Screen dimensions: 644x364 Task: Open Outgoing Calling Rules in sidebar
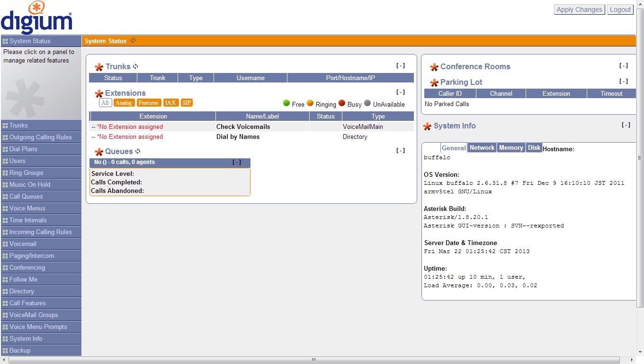(41, 137)
